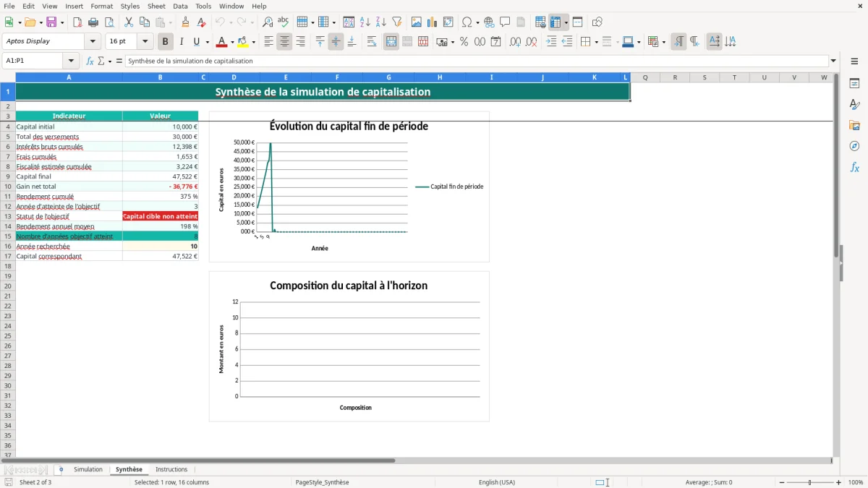Open sidebar Functions panel

(854, 167)
